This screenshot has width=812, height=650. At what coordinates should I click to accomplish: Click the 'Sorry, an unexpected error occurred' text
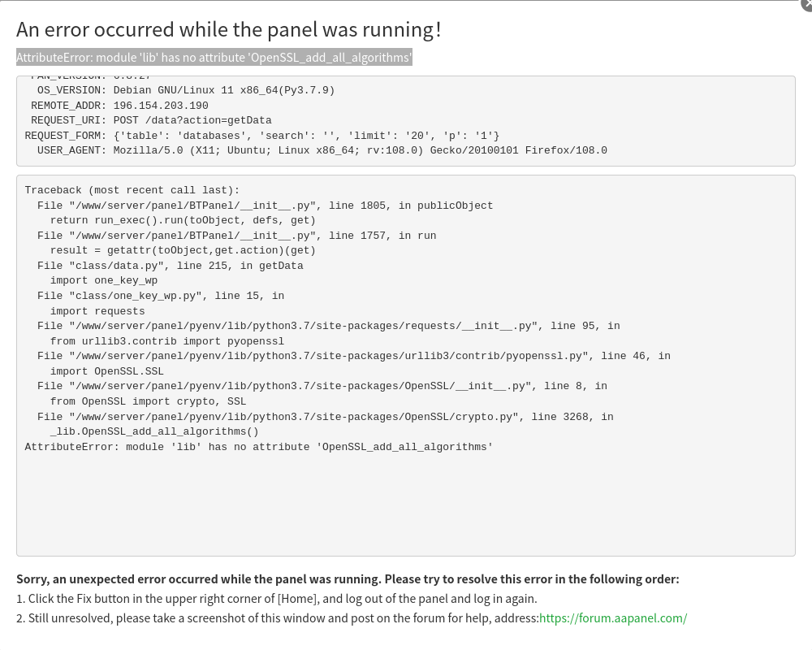point(348,579)
